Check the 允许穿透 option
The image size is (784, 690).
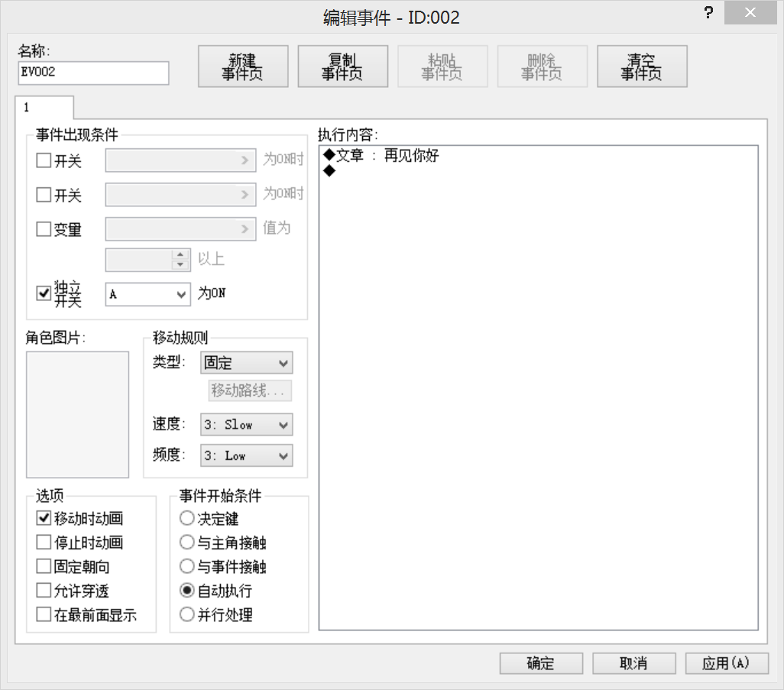[x=44, y=591]
